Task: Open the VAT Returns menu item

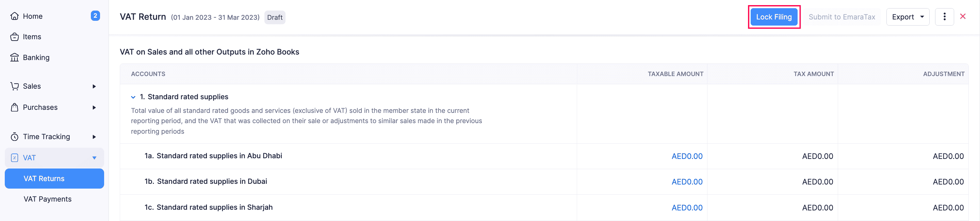Action: [x=44, y=178]
